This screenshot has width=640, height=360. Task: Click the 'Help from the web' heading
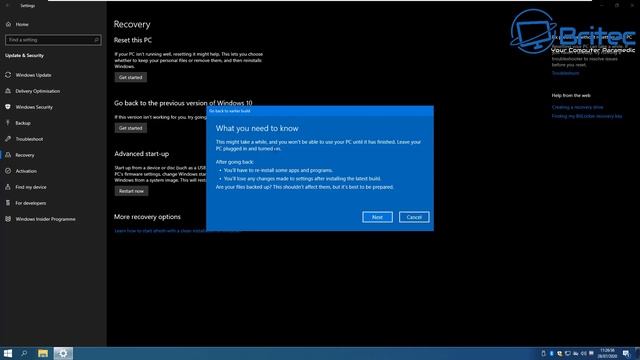571,96
